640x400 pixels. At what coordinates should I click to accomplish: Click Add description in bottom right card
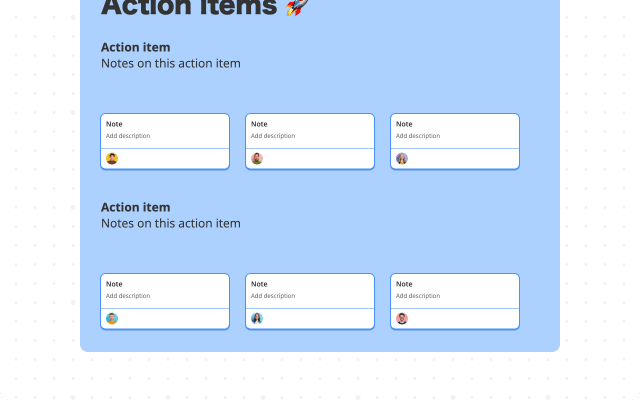pyautogui.click(x=417, y=296)
